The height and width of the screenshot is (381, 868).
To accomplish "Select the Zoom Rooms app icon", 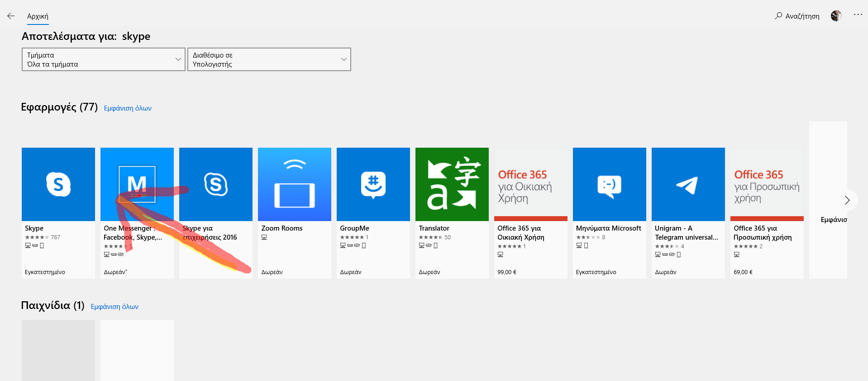I will (x=295, y=184).
